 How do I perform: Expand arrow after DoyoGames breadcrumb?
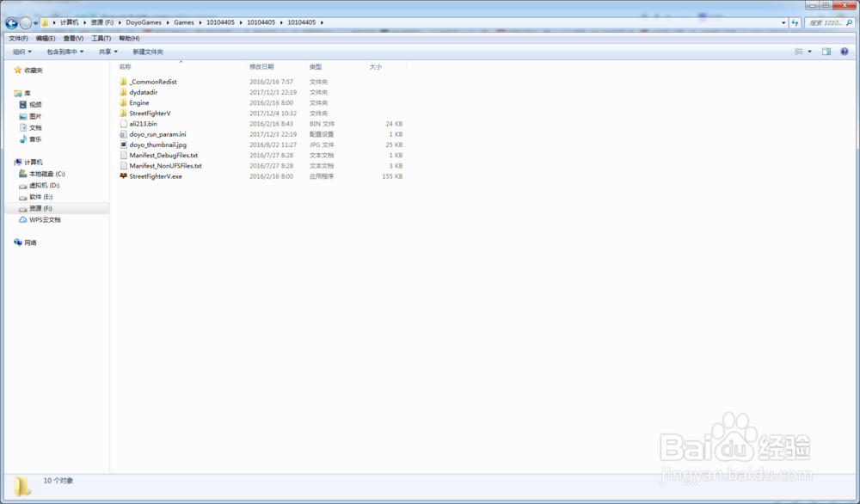[168, 22]
